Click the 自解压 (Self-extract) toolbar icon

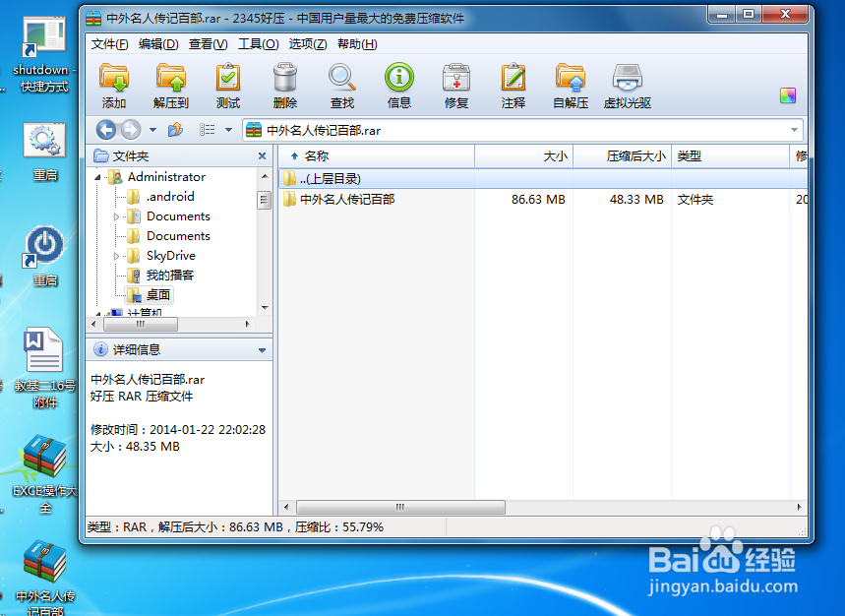[571, 86]
